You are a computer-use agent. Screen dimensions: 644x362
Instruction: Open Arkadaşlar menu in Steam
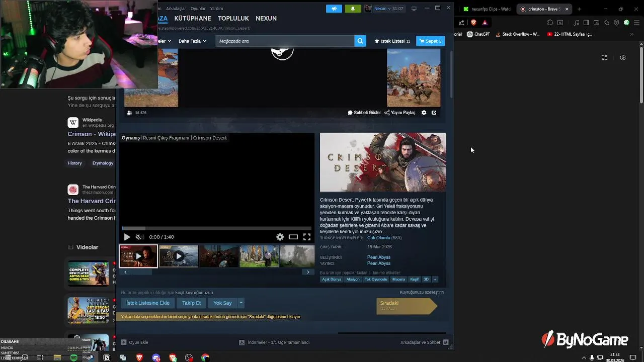(x=176, y=9)
